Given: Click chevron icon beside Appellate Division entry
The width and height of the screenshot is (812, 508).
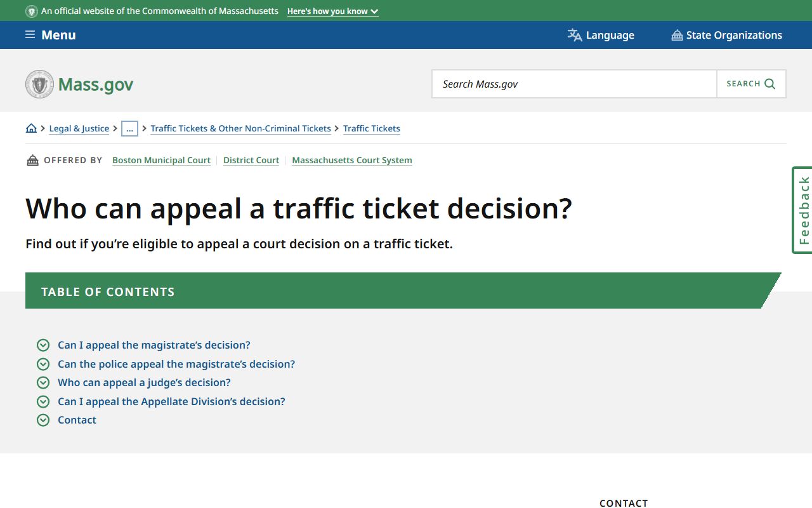Looking at the screenshot, I should coord(43,401).
